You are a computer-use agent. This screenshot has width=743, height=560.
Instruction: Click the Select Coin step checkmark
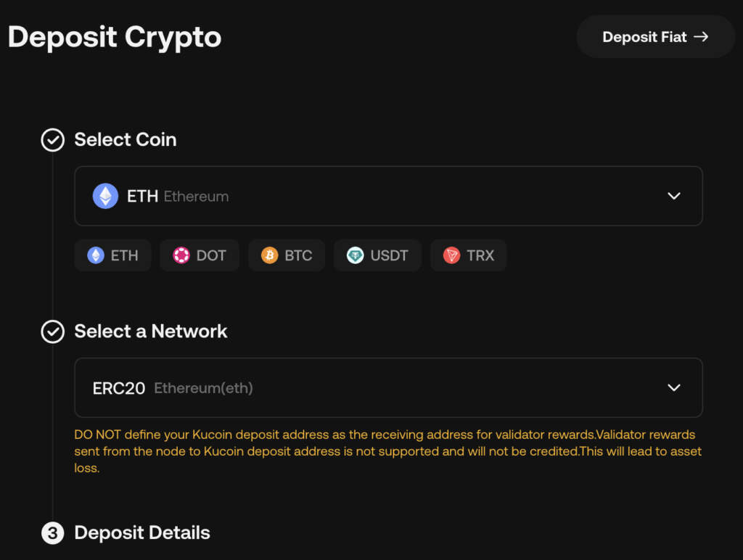coord(52,139)
